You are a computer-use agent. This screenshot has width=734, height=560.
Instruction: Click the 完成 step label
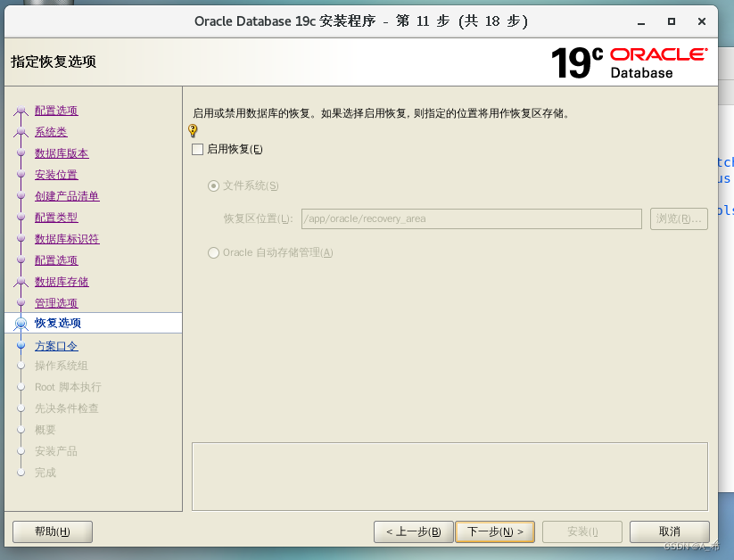tap(45, 473)
